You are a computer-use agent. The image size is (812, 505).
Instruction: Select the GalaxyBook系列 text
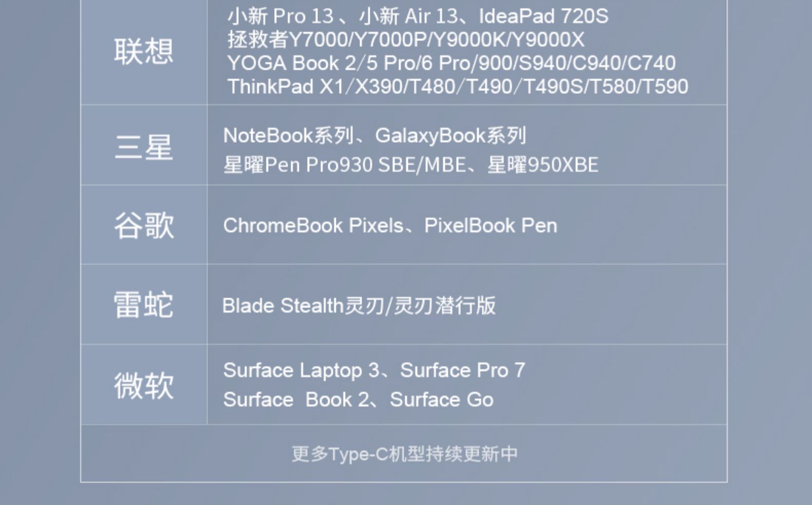pyautogui.click(x=450, y=136)
